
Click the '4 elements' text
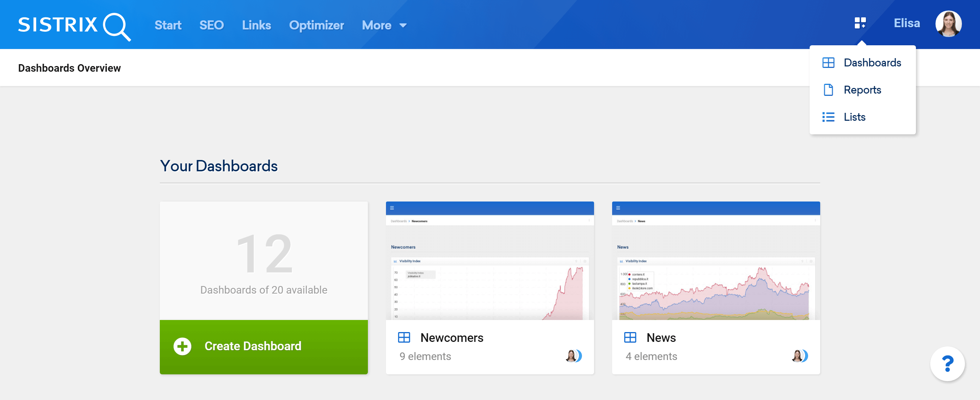(x=651, y=357)
